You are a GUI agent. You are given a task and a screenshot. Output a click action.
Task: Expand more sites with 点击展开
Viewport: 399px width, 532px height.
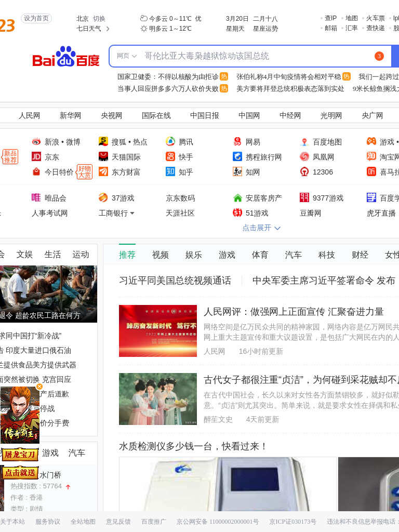point(261,228)
